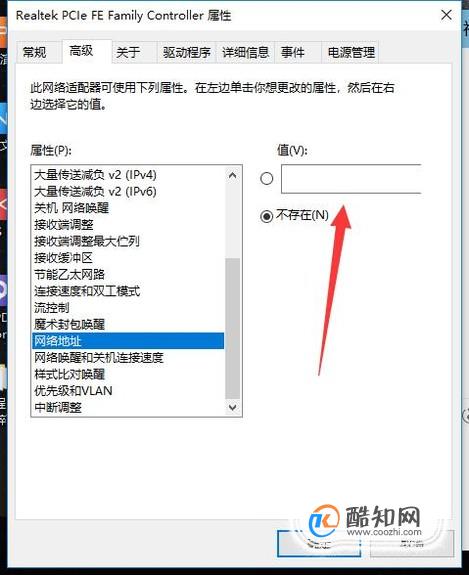The width and height of the screenshot is (469, 575).
Task: Click the list scroll down arrow
Action: click(x=232, y=407)
